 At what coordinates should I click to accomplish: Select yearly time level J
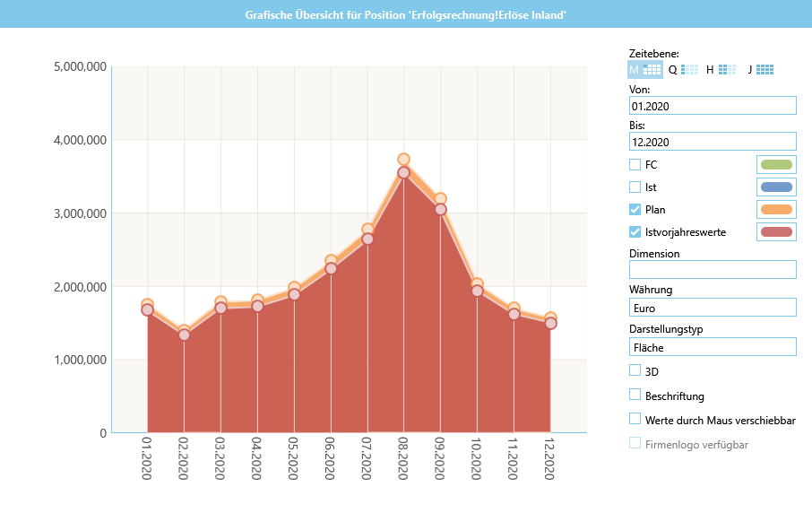click(x=760, y=69)
